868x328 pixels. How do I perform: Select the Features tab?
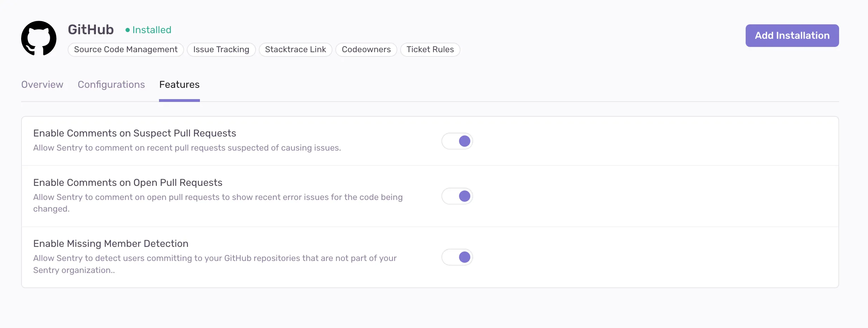tap(179, 85)
